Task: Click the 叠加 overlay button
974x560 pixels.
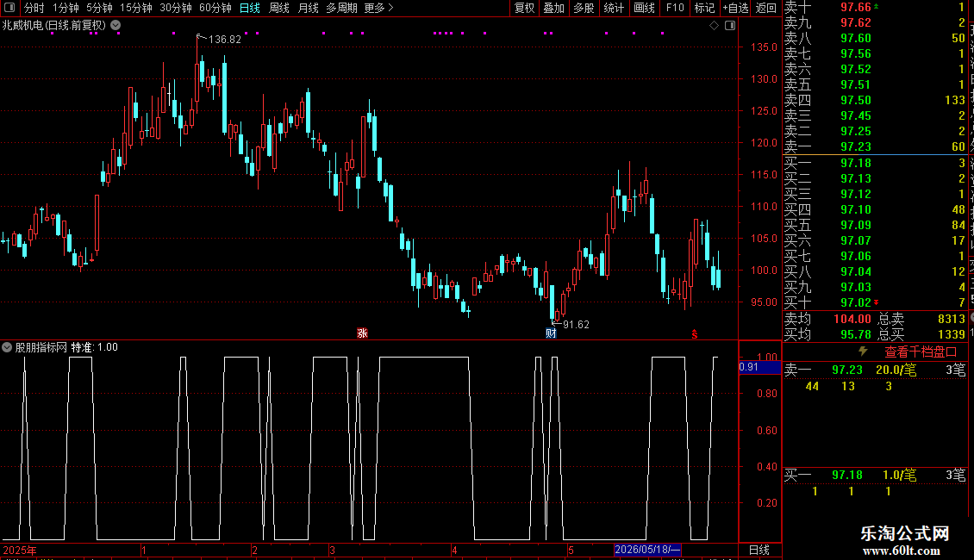Action: tap(553, 8)
